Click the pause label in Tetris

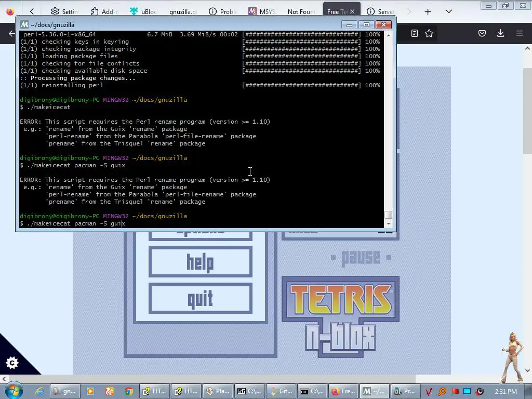[361, 258]
